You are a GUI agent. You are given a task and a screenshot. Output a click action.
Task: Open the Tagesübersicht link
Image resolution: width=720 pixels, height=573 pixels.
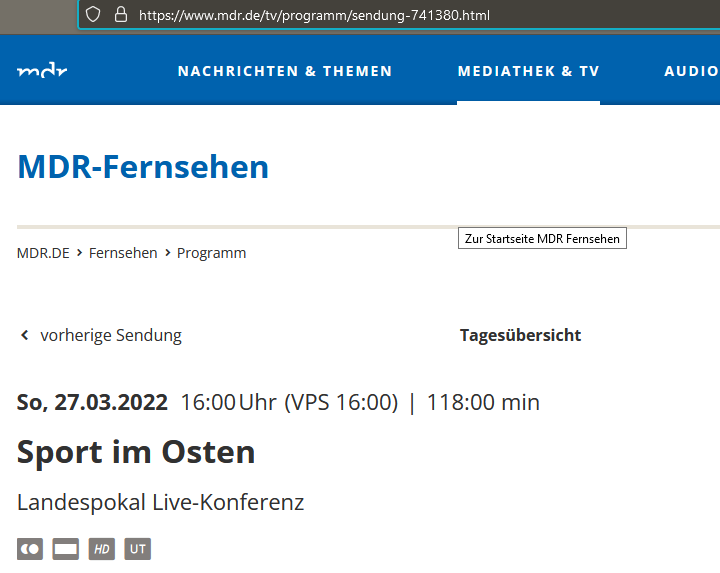[x=520, y=336]
